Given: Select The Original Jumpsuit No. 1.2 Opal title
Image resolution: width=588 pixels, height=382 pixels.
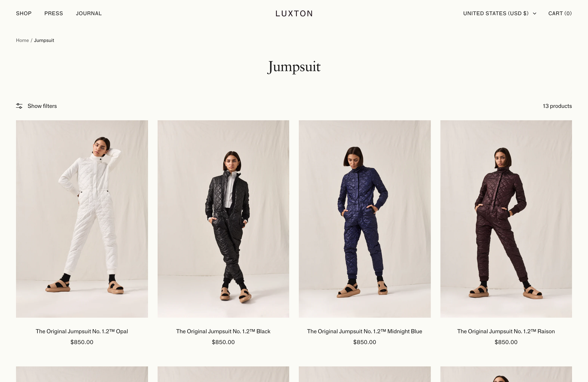Looking at the screenshot, I should point(82,331).
